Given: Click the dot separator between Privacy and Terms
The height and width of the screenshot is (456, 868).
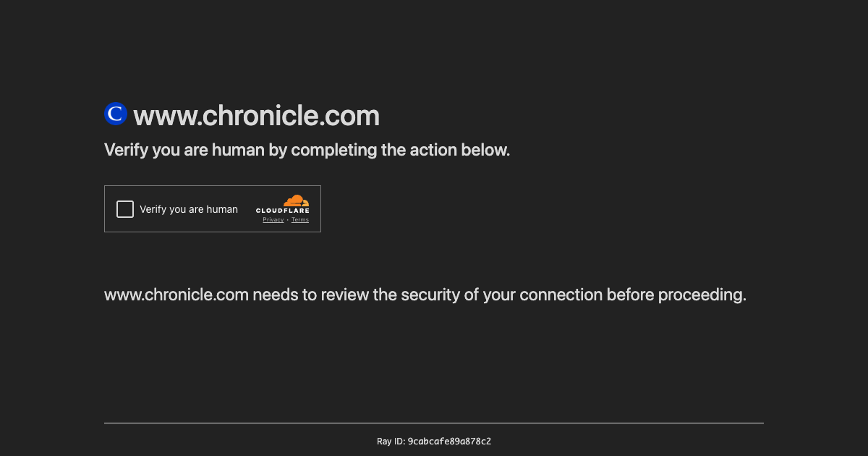Looking at the screenshot, I should click(x=288, y=220).
